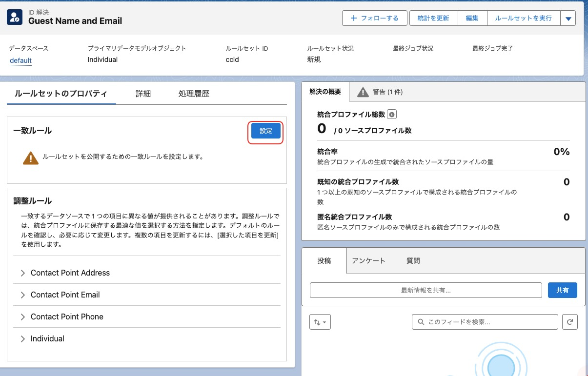The width and height of the screenshot is (588, 376).
Task: Click the ccid ruleset ID value
Action: [232, 59]
